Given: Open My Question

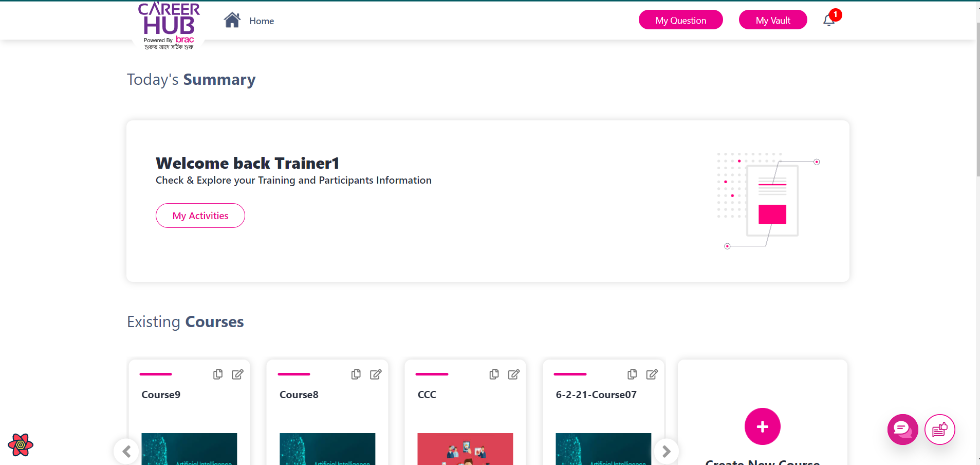Looking at the screenshot, I should (x=680, y=20).
